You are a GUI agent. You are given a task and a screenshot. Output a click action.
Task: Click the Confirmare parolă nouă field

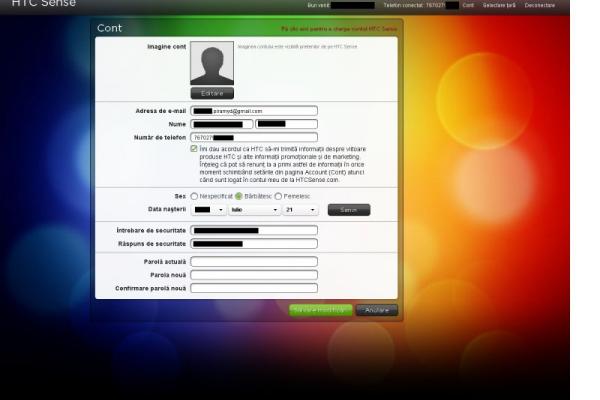254,288
